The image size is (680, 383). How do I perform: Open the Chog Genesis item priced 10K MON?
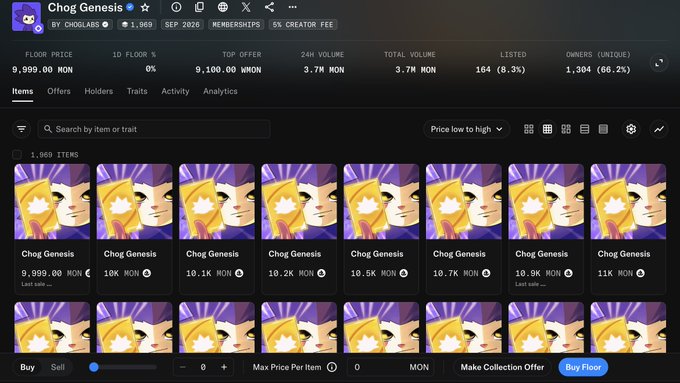134,229
